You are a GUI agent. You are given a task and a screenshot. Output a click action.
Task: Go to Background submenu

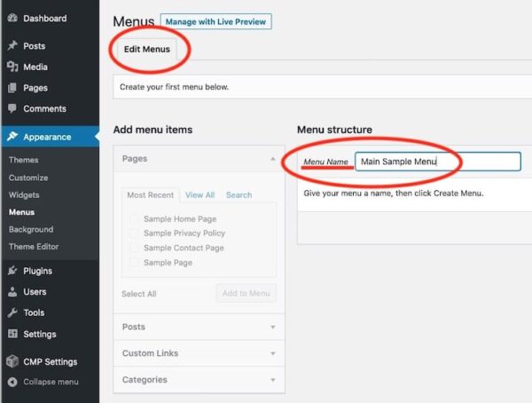(x=31, y=229)
